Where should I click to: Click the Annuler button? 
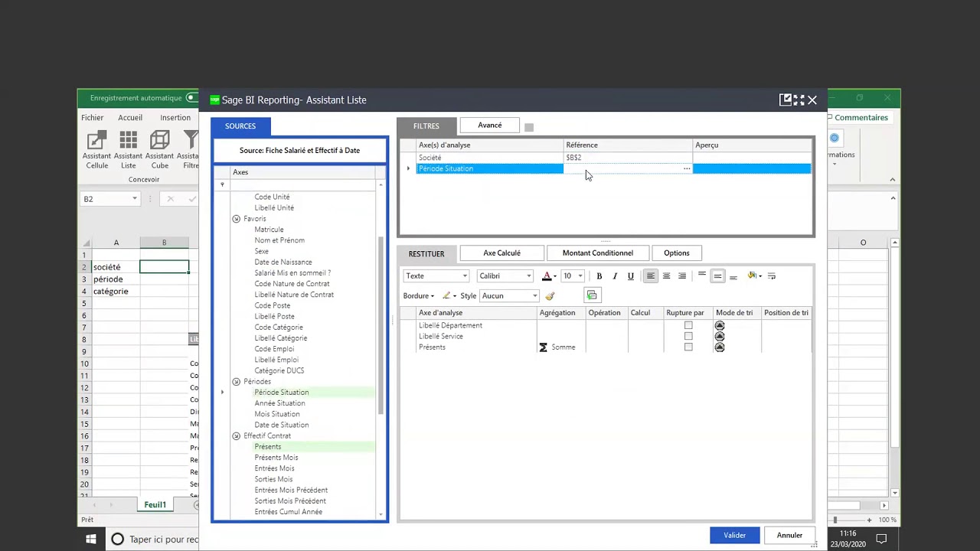[x=789, y=535]
